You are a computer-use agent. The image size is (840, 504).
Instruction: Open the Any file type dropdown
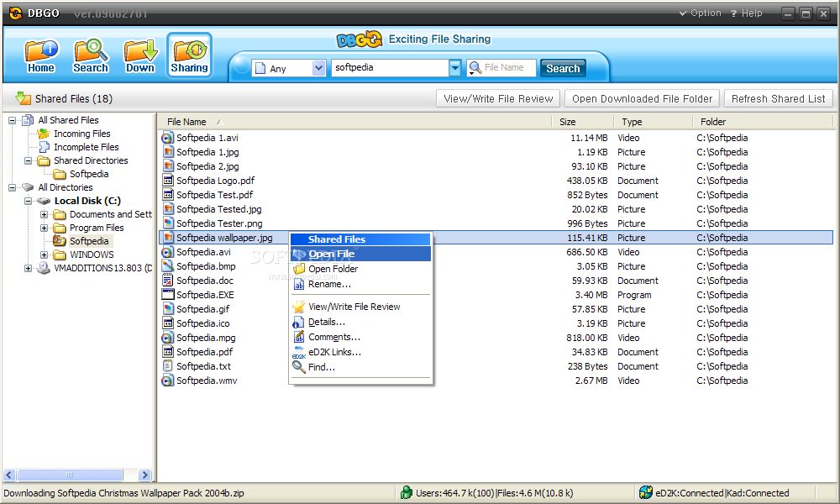(x=318, y=68)
